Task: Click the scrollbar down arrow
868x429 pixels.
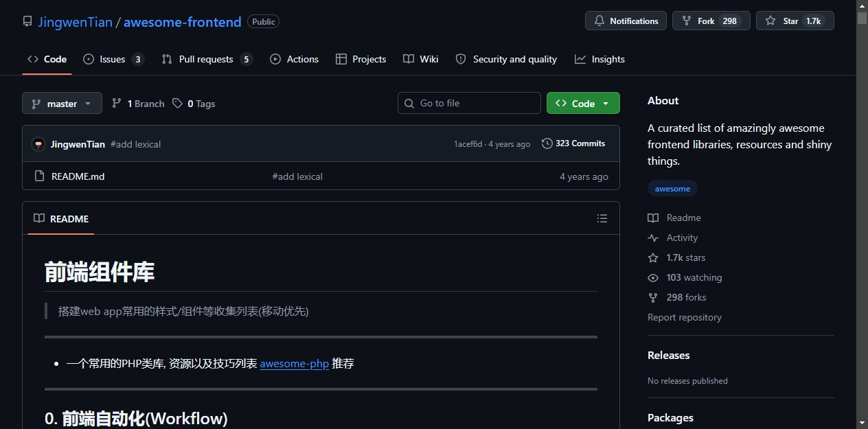Action: 862,423
